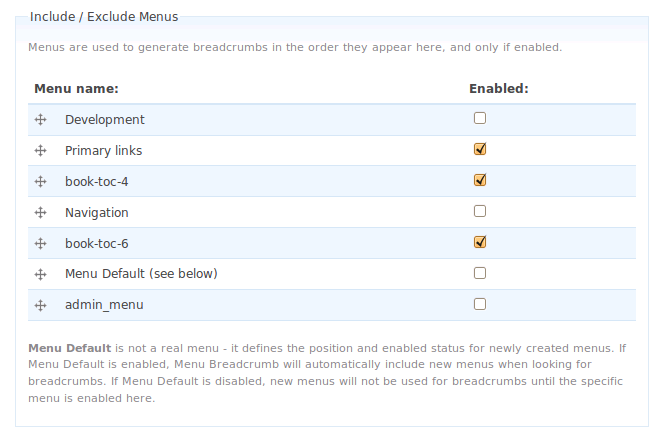Click the drag handle next to admin_menu
The image size is (661, 445).
tap(41, 305)
